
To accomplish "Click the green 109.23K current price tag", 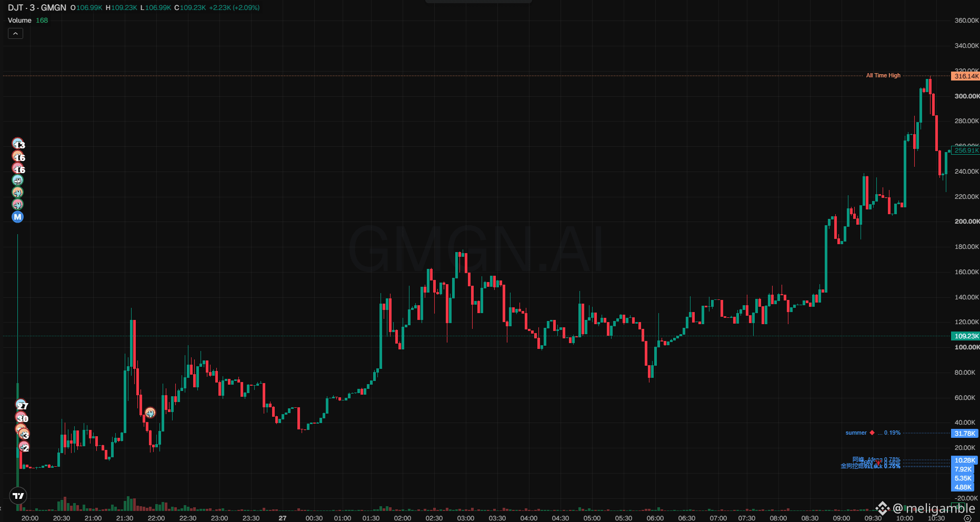I will coord(965,336).
